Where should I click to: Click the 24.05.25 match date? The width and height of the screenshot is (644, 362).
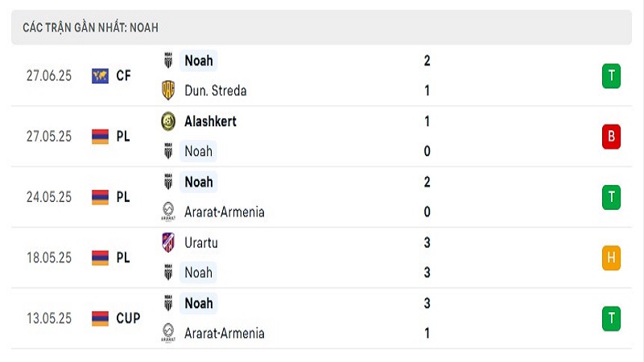pos(49,197)
